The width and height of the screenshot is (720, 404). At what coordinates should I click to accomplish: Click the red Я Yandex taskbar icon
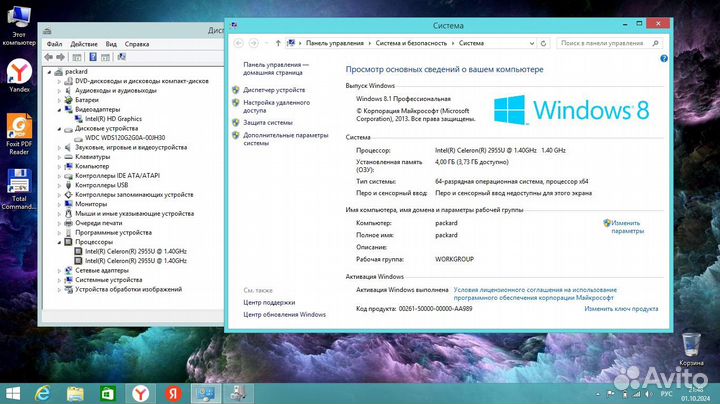pos(173,393)
